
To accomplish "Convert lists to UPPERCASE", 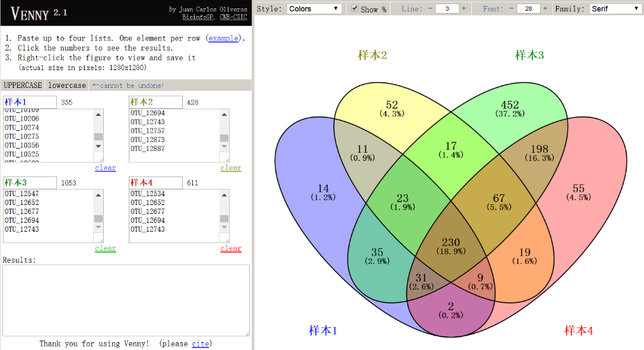I will click(x=23, y=85).
